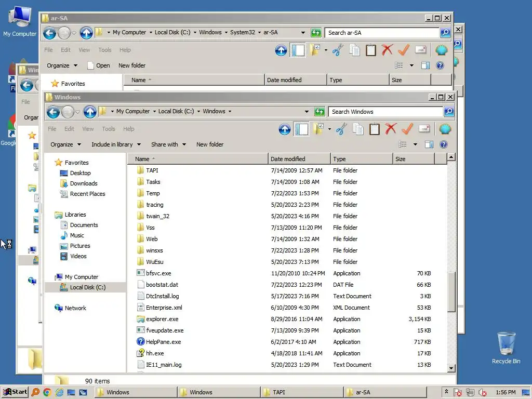
Task: Open File menu in Windows window
Action: click(52, 129)
